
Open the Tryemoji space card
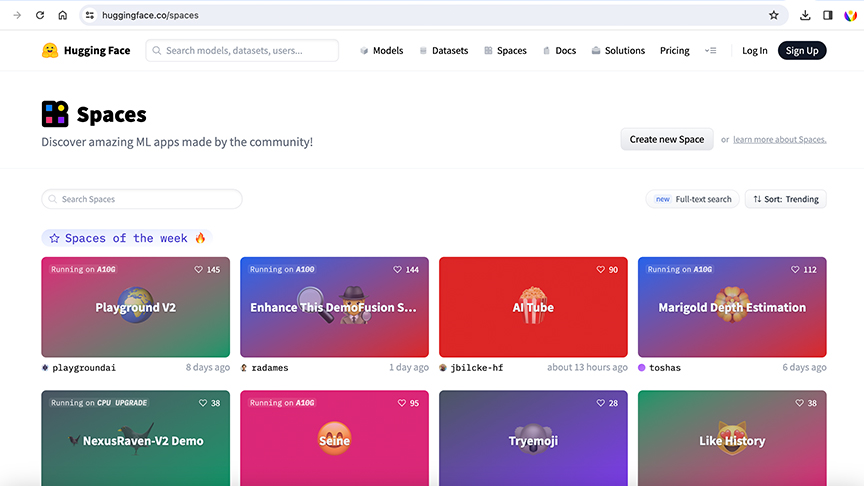click(x=533, y=439)
